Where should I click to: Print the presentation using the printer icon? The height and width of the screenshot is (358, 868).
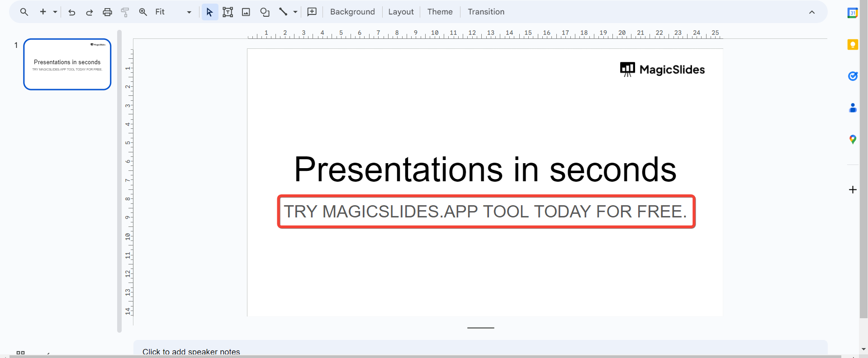(x=107, y=12)
